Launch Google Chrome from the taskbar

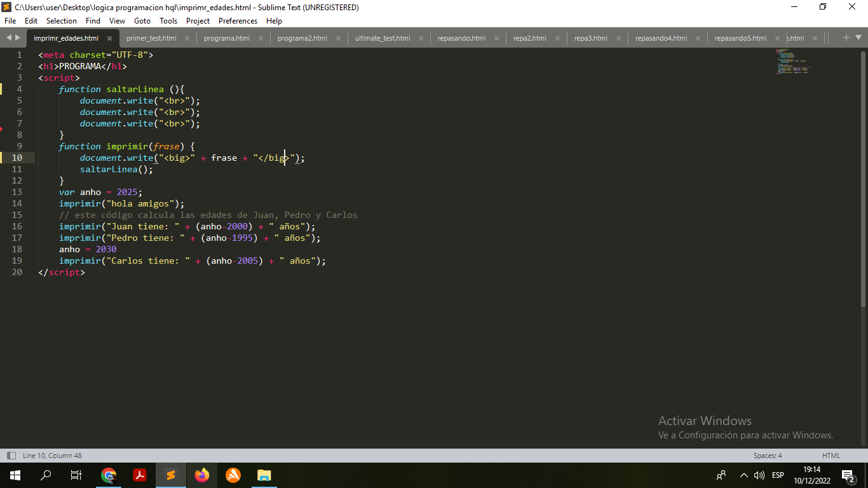click(x=109, y=475)
